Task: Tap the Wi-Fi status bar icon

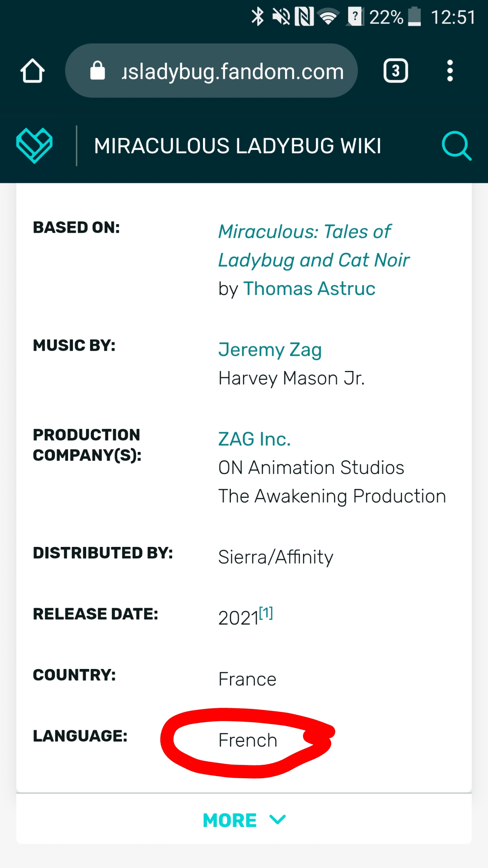Action: (x=328, y=17)
